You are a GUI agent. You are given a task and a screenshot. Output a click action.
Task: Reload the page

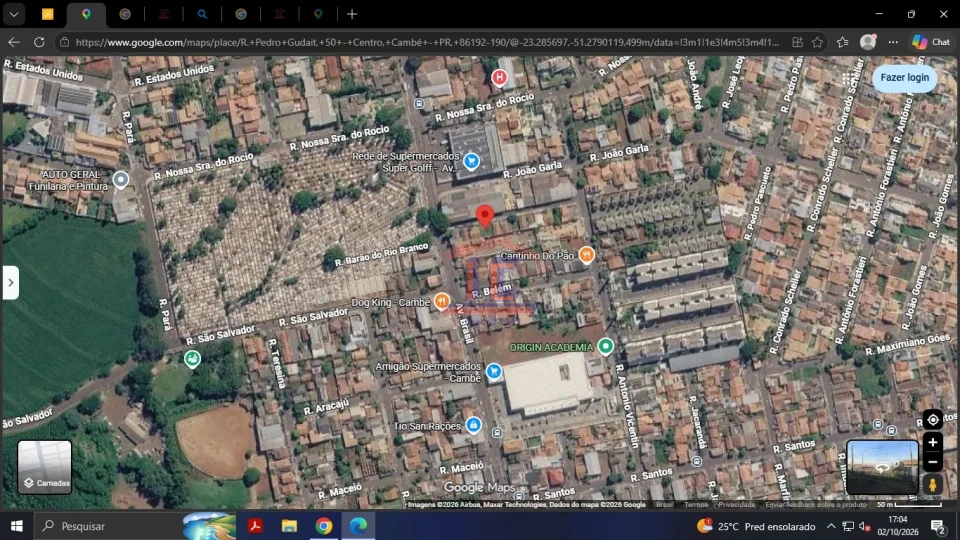[x=39, y=42]
